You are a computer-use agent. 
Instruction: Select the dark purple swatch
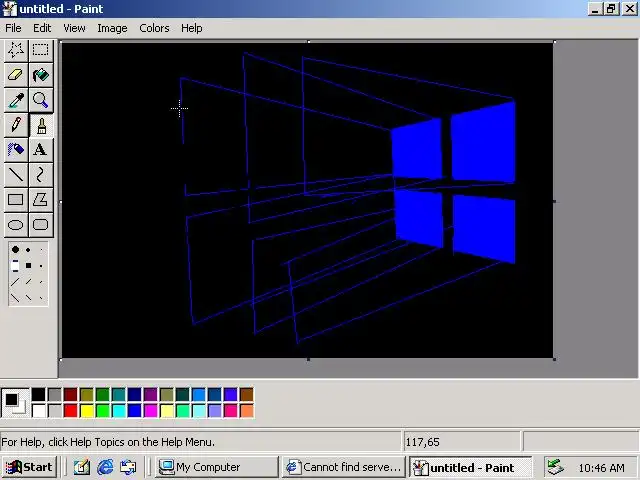[x=151, y=395]
